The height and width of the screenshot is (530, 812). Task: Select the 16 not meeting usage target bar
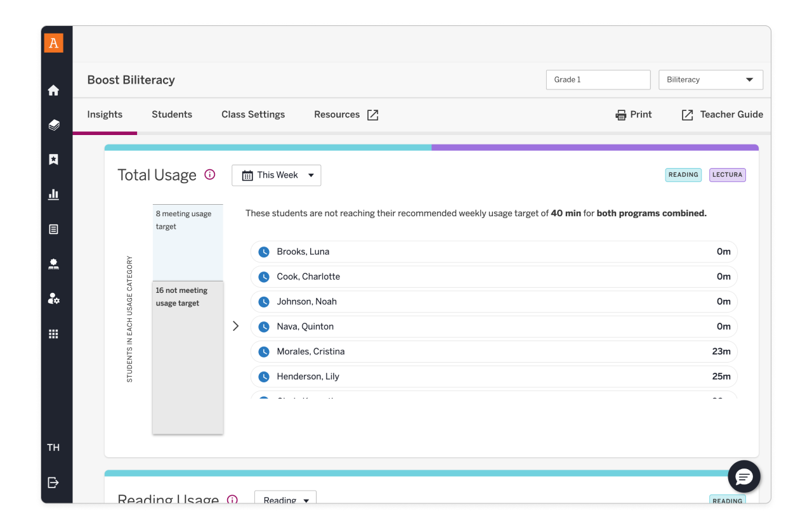point(188,358)
